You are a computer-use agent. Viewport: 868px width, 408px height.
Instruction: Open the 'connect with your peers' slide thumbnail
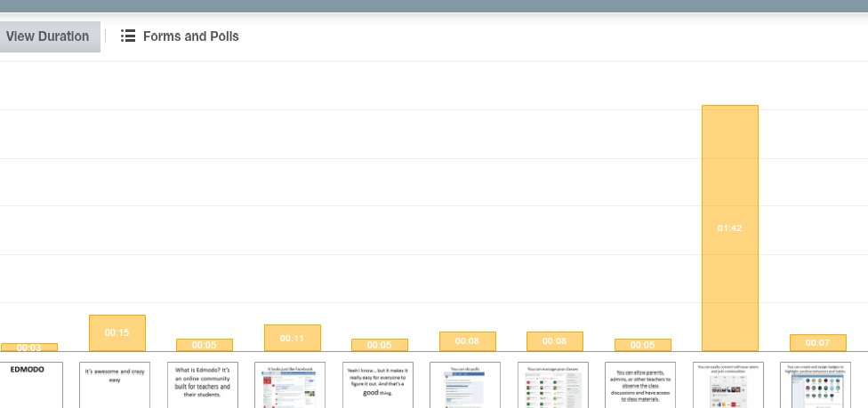(x=728, y=384)
